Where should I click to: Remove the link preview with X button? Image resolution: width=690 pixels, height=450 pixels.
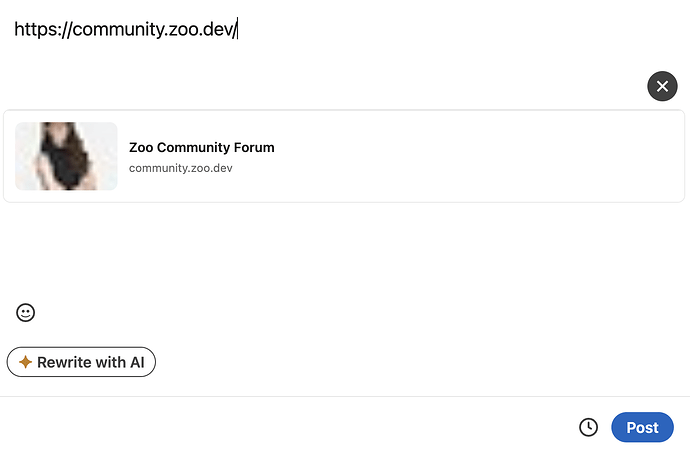pyautogui.click(x=662, y=86)
